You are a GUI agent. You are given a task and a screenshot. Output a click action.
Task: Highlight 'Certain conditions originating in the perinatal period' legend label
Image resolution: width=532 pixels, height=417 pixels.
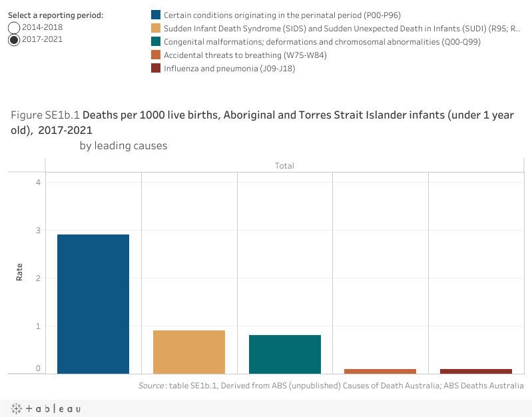(x=282, y=15)
